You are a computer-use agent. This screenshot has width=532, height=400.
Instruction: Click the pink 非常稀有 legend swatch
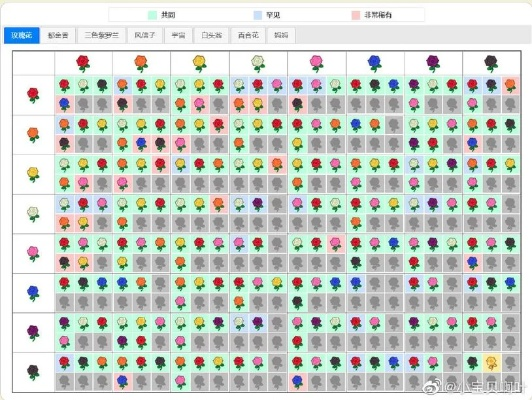[356, 15]
